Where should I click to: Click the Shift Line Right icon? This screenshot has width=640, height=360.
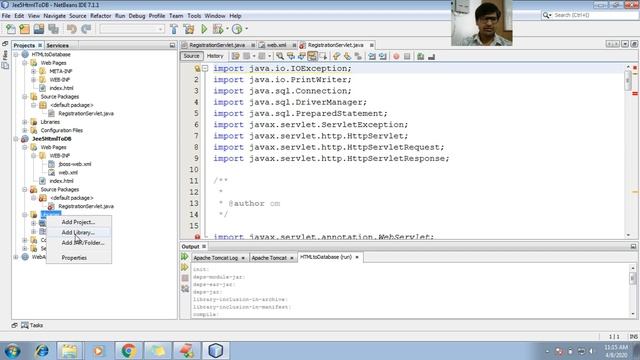tap(382, 56)
